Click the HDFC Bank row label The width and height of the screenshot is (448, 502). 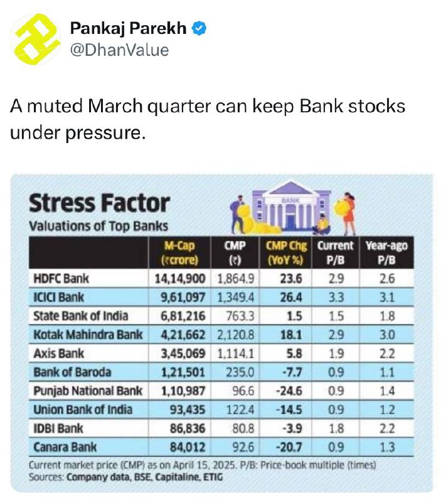click(61, 279)
